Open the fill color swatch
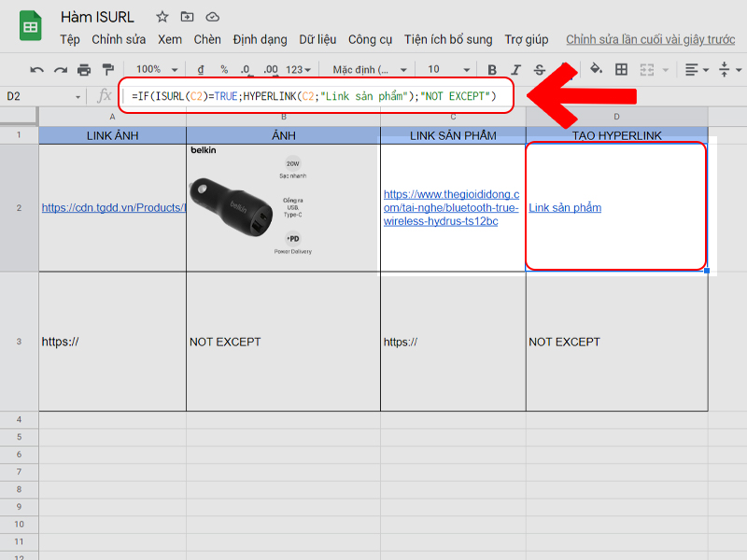Viewport: 747px width, 560px height. (594, 68)
